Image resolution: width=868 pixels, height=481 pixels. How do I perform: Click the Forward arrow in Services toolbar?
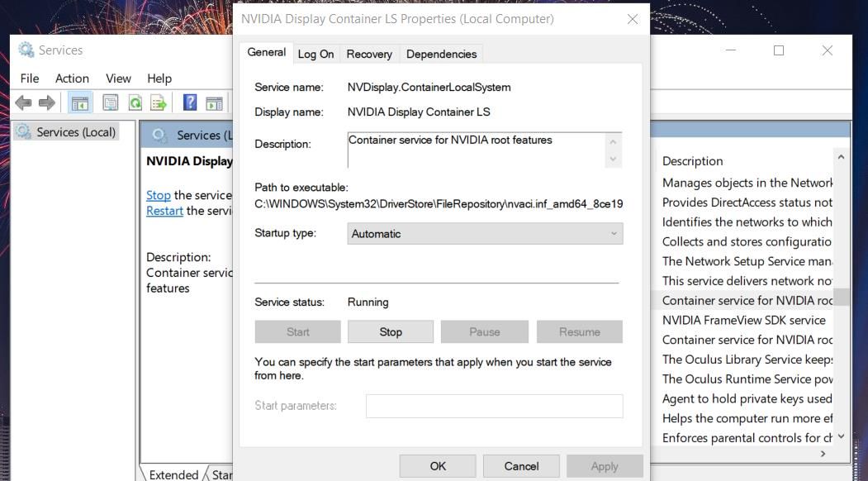pyautogui.click(x=47, y=103)
